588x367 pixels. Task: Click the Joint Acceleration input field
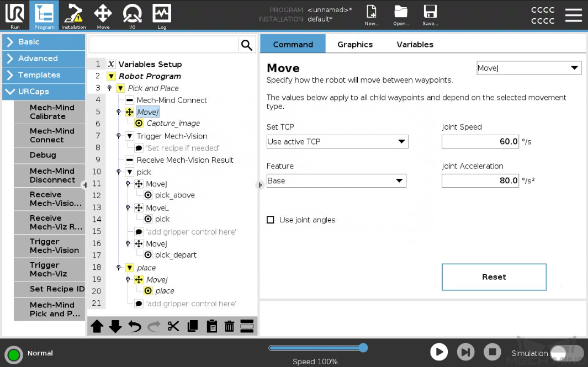[x=480, y=180]
